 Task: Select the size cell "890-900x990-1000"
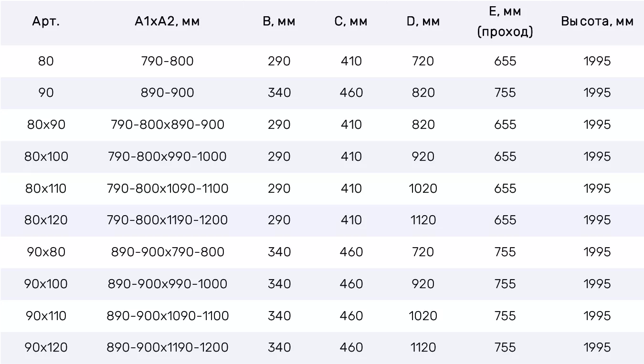(x=167, y=284)
